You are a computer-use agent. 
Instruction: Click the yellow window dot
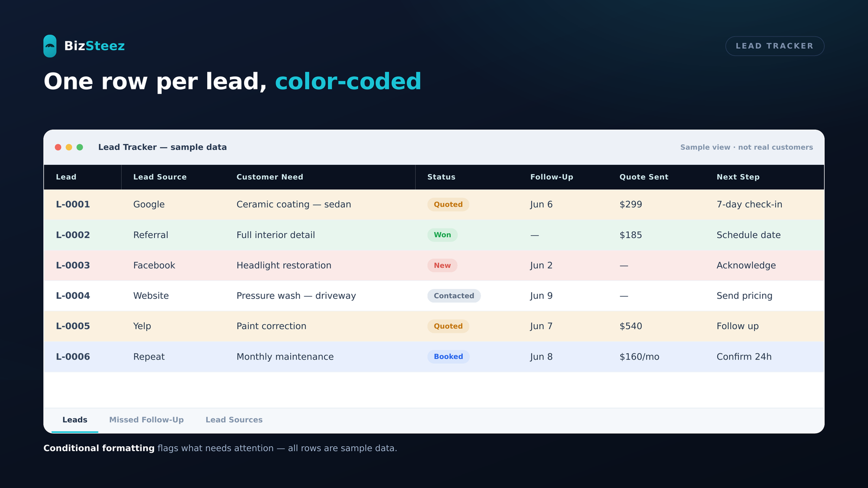69,147
